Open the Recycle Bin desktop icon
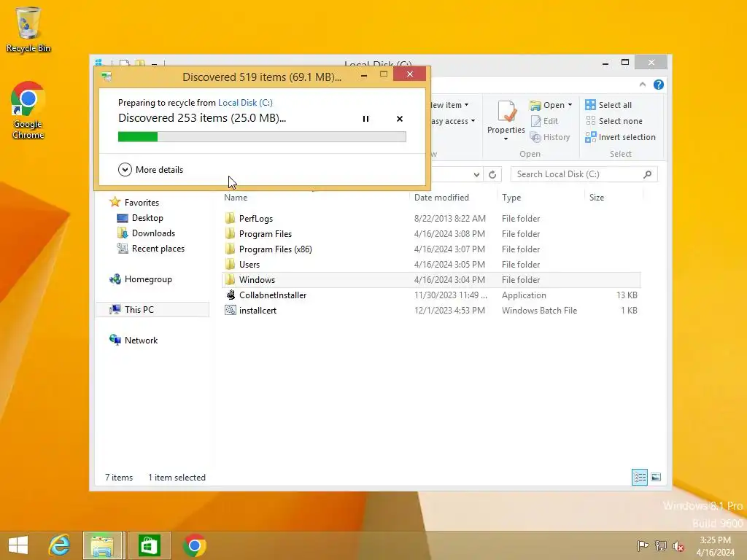This screenshot has width=747, height=560. pyautogui.click(x=28, y=29)
